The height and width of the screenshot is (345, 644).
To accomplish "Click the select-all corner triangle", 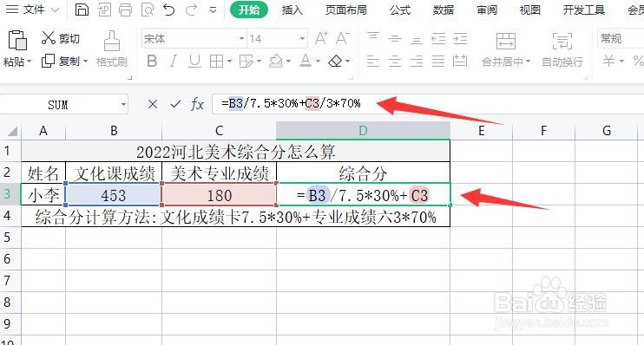I will click(12, 131).
